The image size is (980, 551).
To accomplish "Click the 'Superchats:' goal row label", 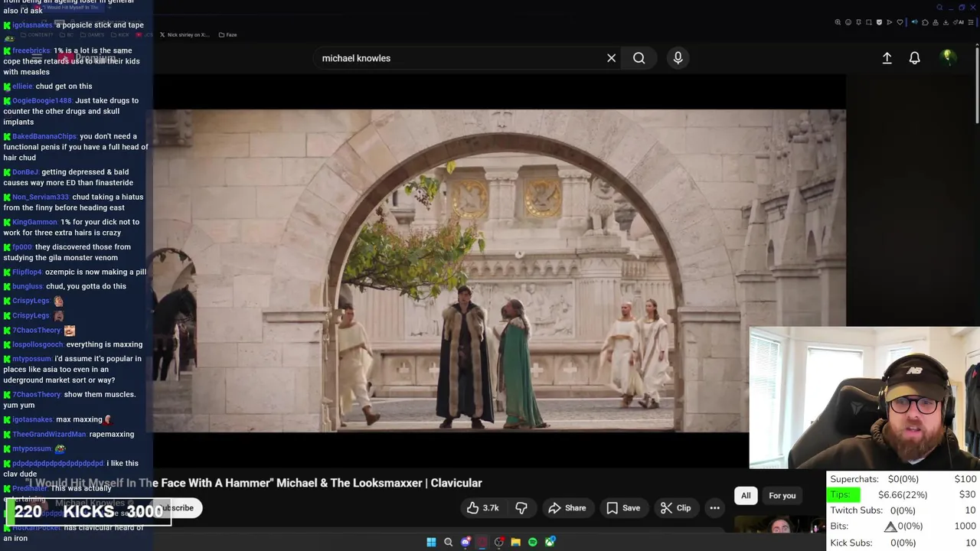I will [854, 479].
